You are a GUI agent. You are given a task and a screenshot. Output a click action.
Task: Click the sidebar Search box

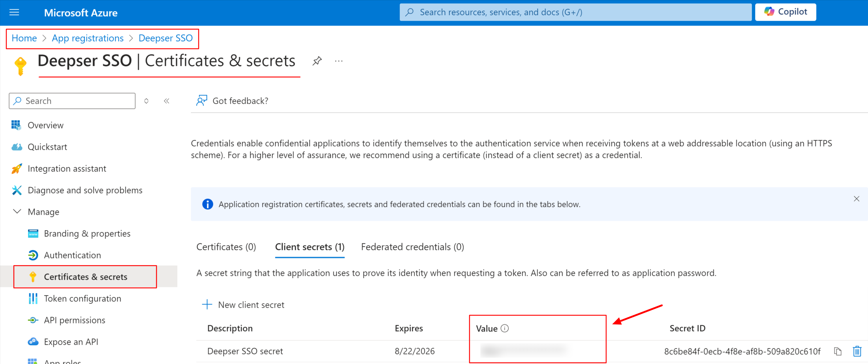[x=72, y=101]
